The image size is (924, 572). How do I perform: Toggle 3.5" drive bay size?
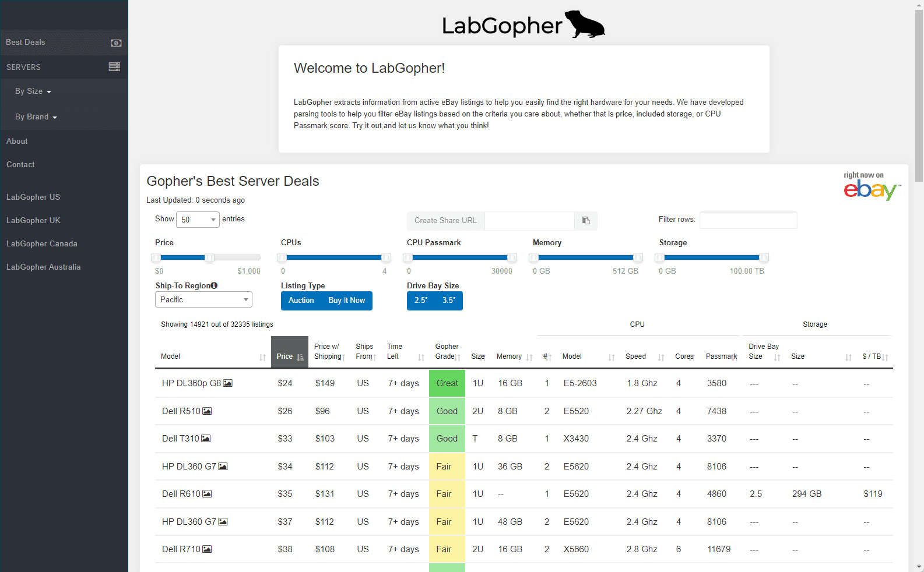pos(449,301)
